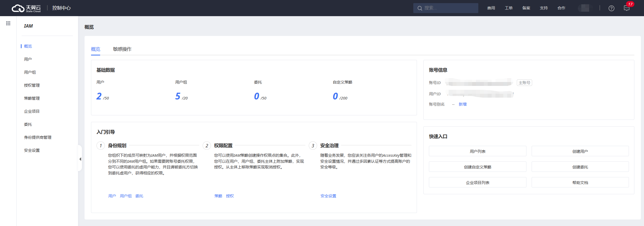Click the 创建用户 quick entry button
This screenshot has height=226, width=644.
click(580, 151)
